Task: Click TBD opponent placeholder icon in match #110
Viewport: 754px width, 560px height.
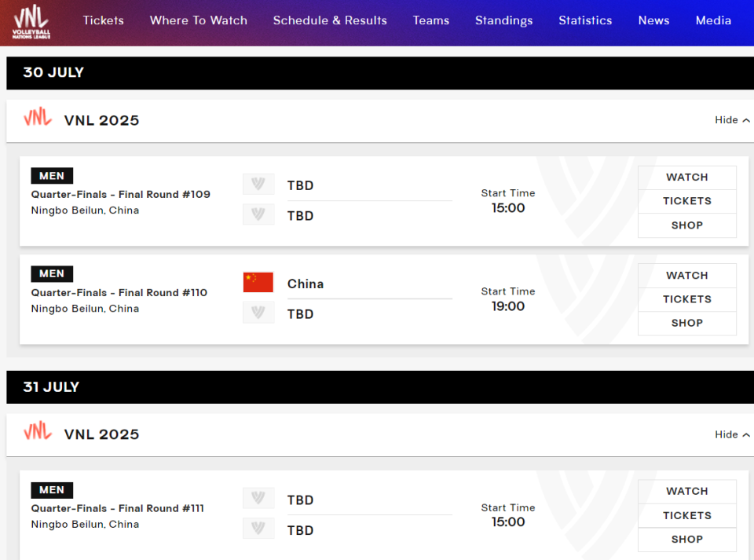Action: coord(258,313)
